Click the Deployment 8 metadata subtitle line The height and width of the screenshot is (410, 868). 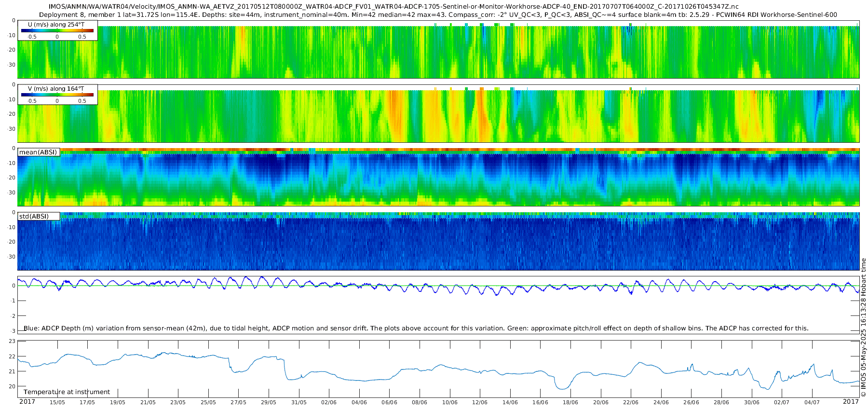(x=438, y=15)
